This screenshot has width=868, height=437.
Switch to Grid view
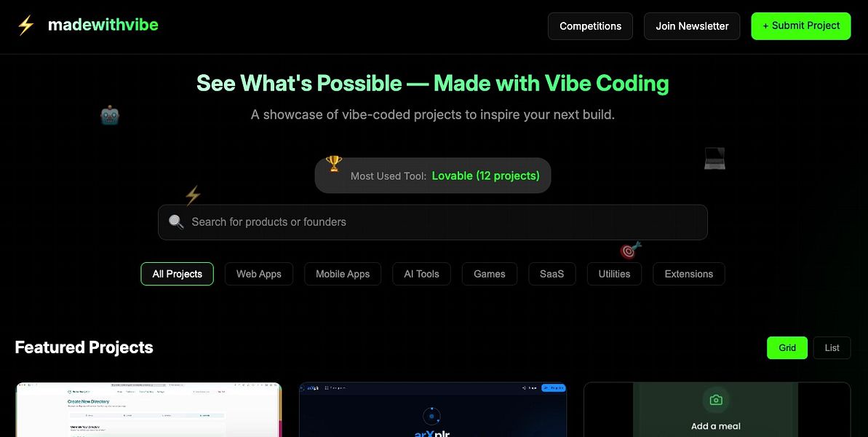(787, 347)
